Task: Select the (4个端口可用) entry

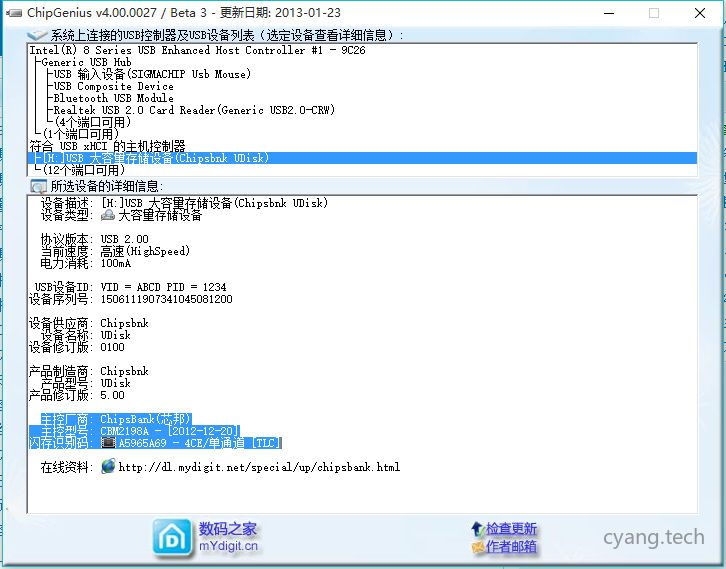Action: click(93, 122)
